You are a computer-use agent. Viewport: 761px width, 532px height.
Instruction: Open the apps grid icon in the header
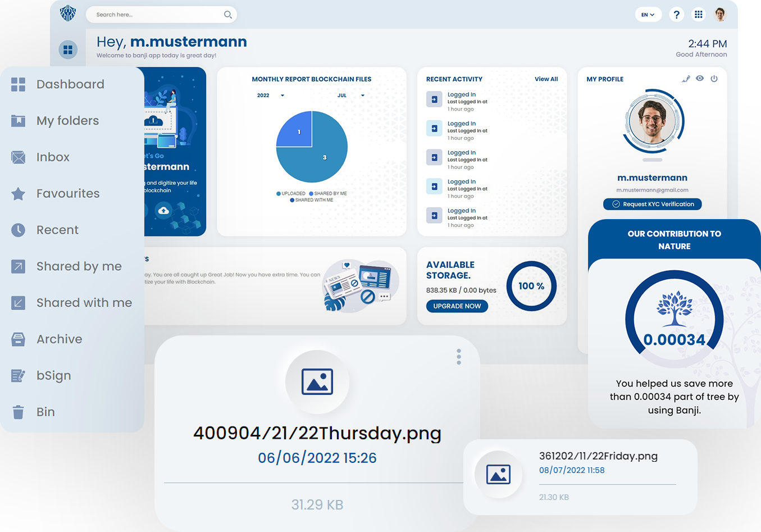(x=698, y=15)
